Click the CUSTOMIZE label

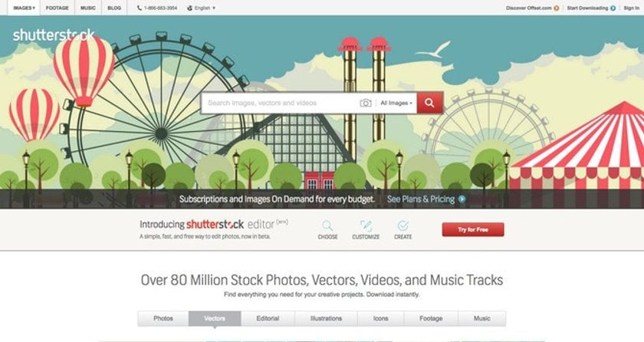pyautogui.click(x=366, y=237)
